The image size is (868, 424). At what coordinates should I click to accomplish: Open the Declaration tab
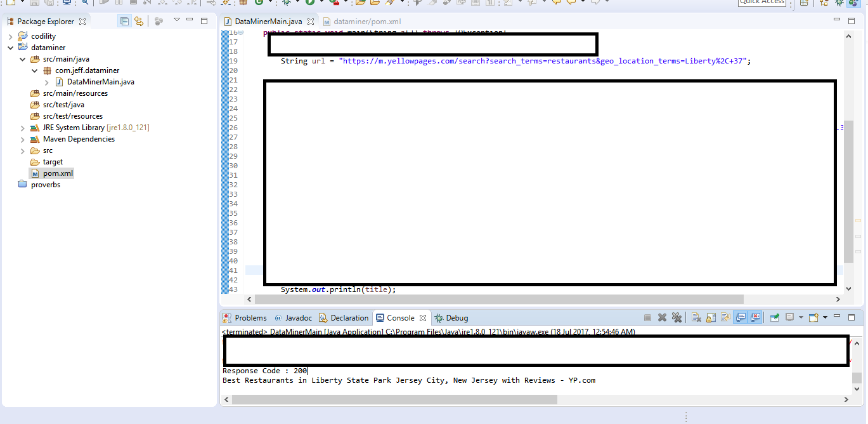point(344,318)
